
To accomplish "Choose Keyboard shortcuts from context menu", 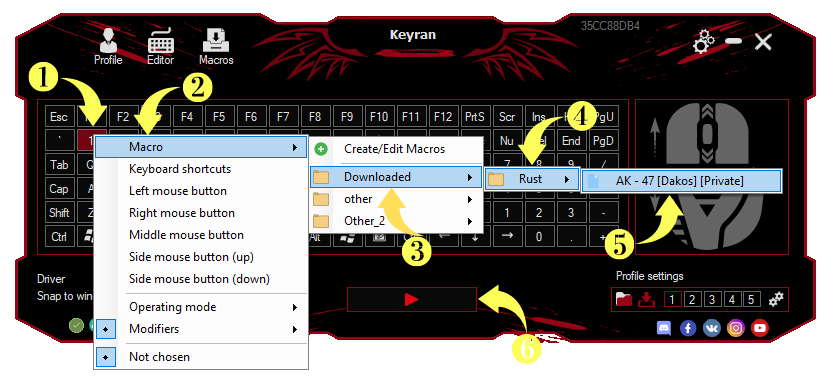I will point(202,169).
